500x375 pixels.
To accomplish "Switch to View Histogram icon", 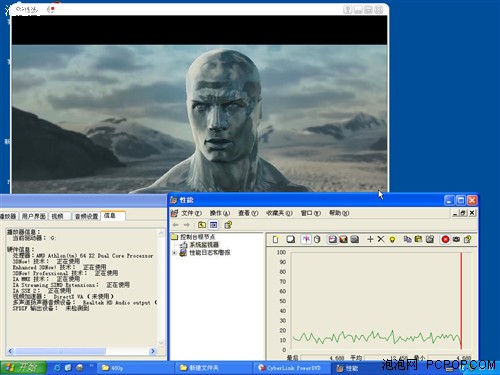I will pyautogui.click(x=343, y=239).
